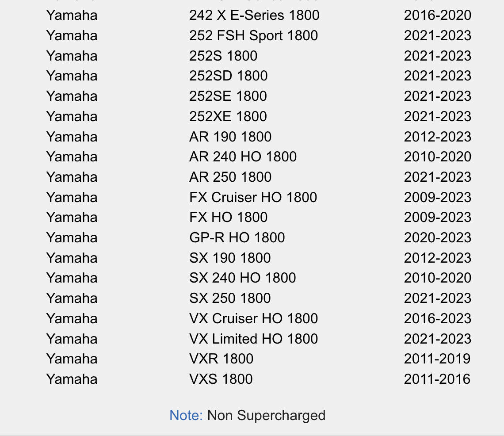
Task: Click the Note link
Action: 186,416
